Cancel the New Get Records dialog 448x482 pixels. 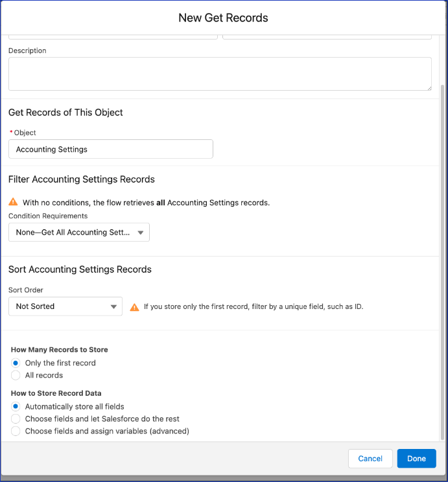tap(370, 458)
